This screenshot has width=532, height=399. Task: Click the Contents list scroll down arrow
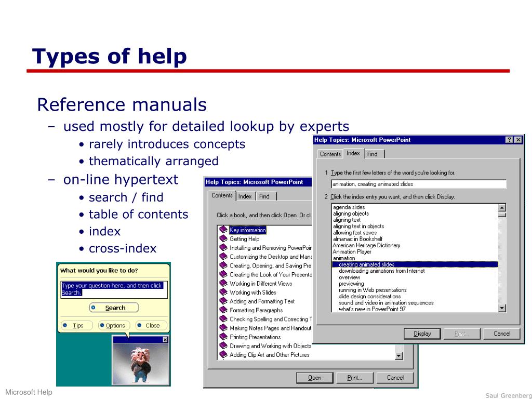point(399,355)
